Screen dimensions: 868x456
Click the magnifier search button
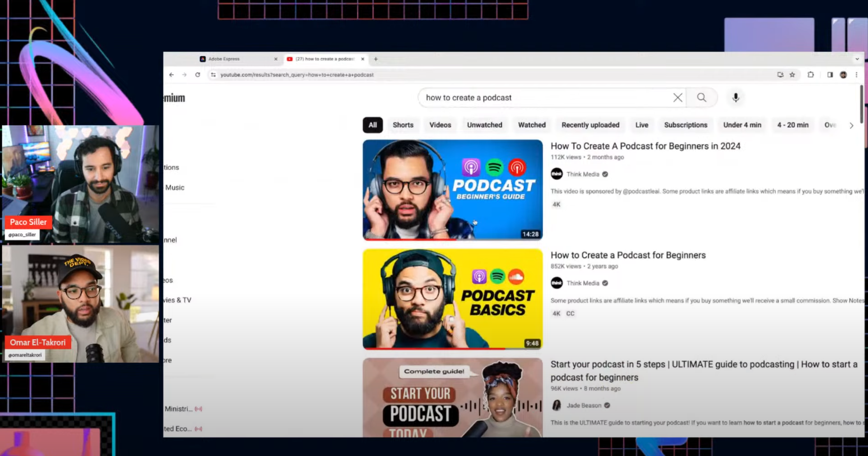coord(701,98)
